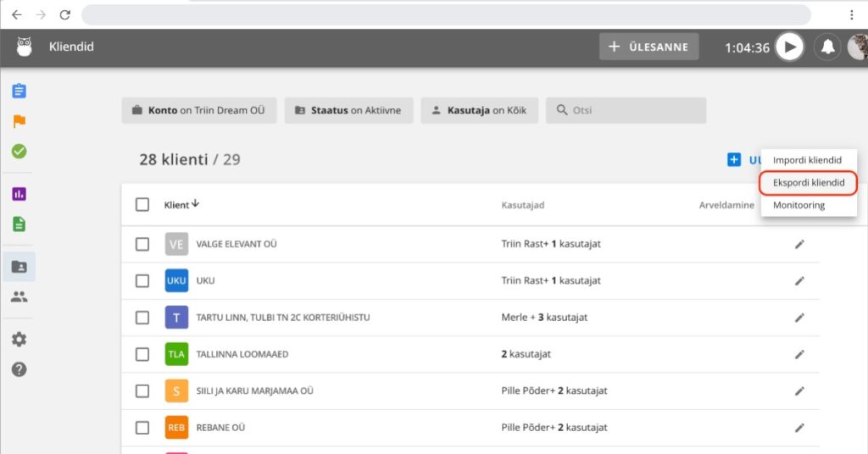This screenshot has width=868, height=454.
Task: Check the TALLINNA LOOMAAED checkbox
Action: [x=142, y=354]
